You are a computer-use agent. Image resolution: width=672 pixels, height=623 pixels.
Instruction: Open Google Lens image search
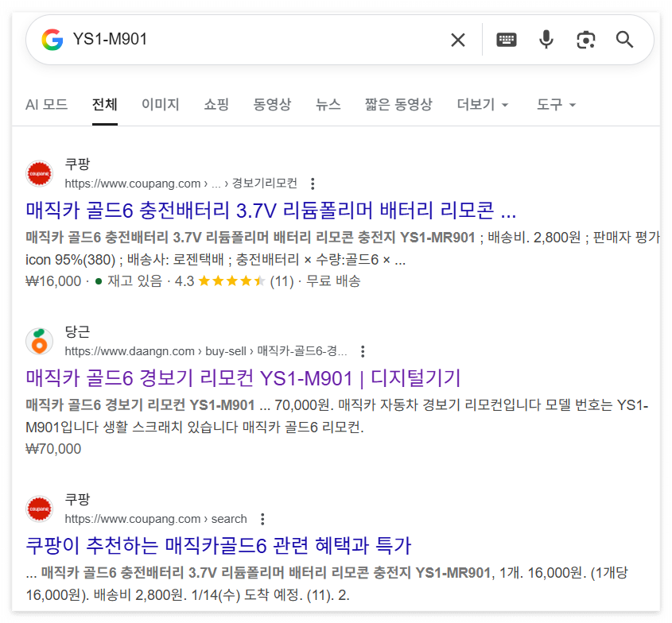[586, 40]
